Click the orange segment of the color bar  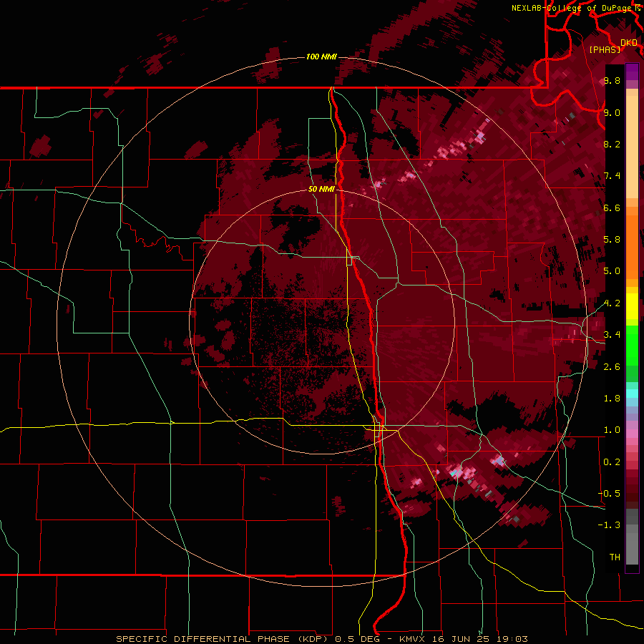[x=632, y=246]
